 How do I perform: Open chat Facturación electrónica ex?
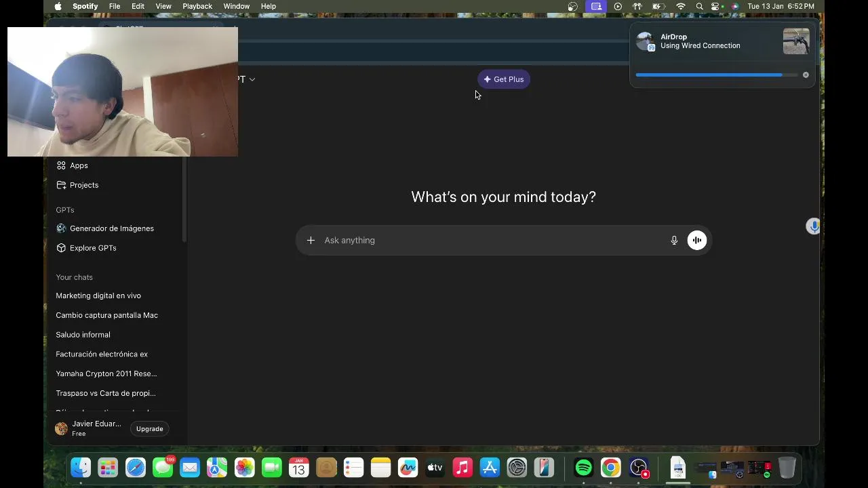(x=102, y=354)
